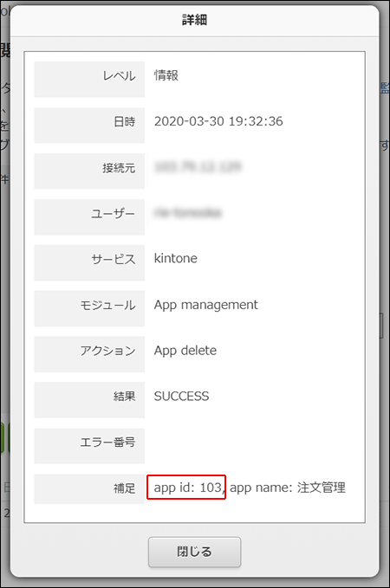390x588 pixels.
Task: Select the blurred 接続元 IP address value
Action: click(x=198, y=166)
